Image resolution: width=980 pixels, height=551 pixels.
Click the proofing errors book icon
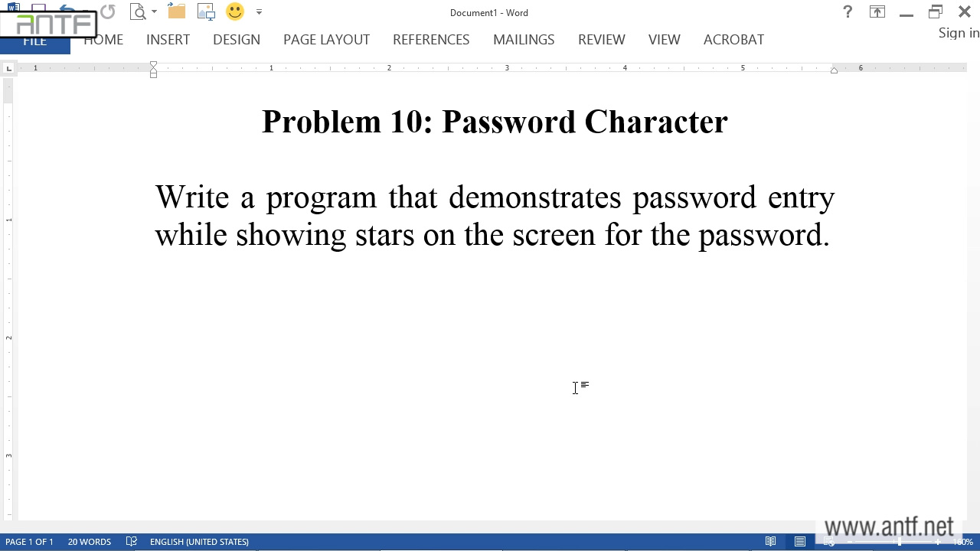tap(132, 542)
